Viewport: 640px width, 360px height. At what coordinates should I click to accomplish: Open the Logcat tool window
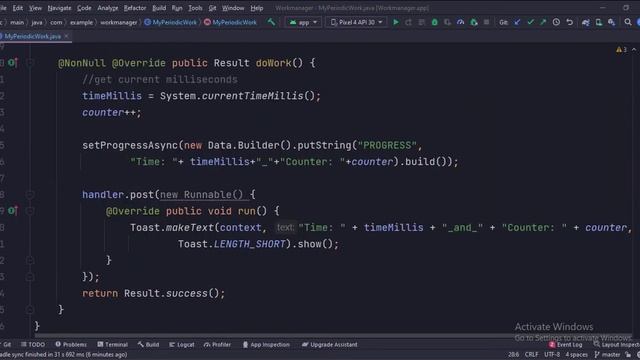click(182, 344)
